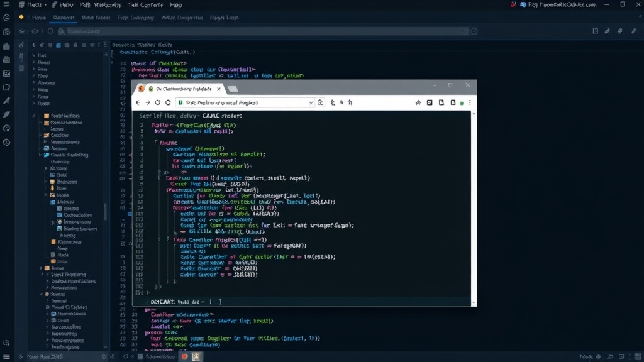Switch to the Home tab in IDE

(39, 18)
